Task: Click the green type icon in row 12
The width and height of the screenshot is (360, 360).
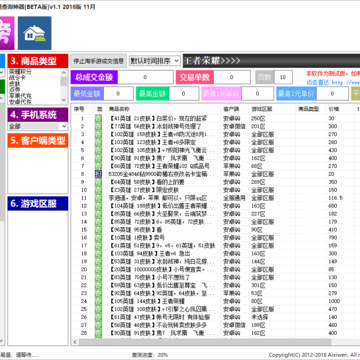Action: pos(98,206)
